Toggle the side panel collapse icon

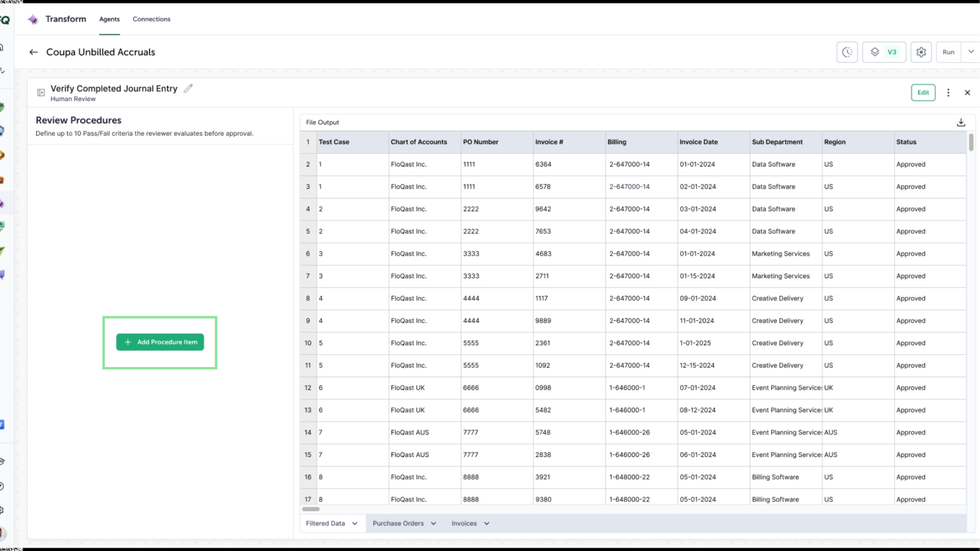(41, 93)
